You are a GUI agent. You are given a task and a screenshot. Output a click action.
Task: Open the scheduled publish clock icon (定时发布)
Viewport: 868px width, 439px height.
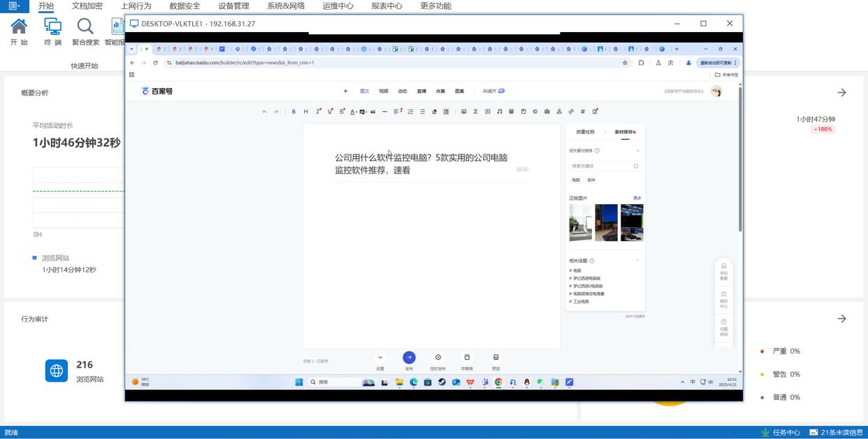[438, 357]
